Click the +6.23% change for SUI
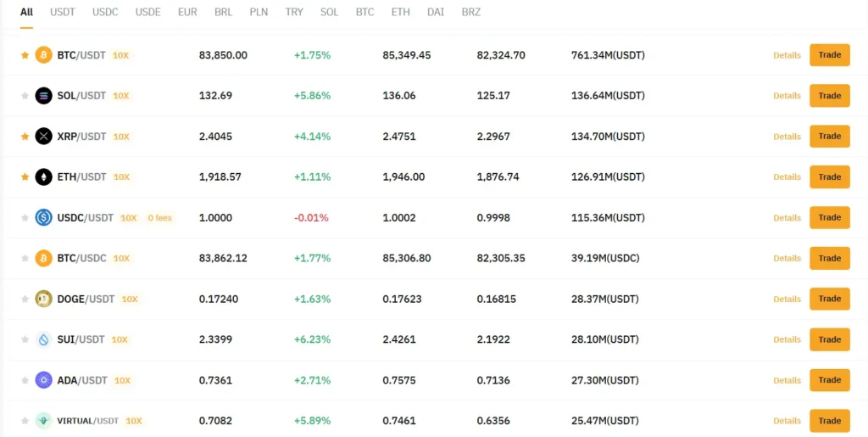 tap(312, 339)
